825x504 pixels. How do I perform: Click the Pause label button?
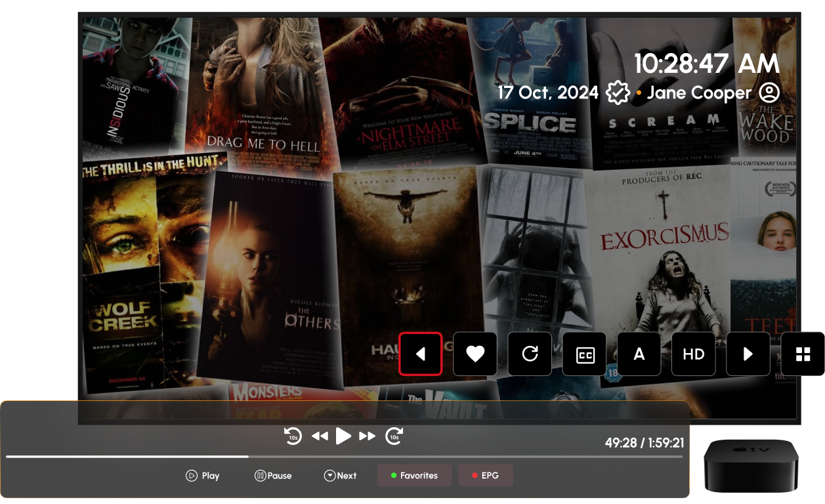pyautogui.click(x=273, y=476)
